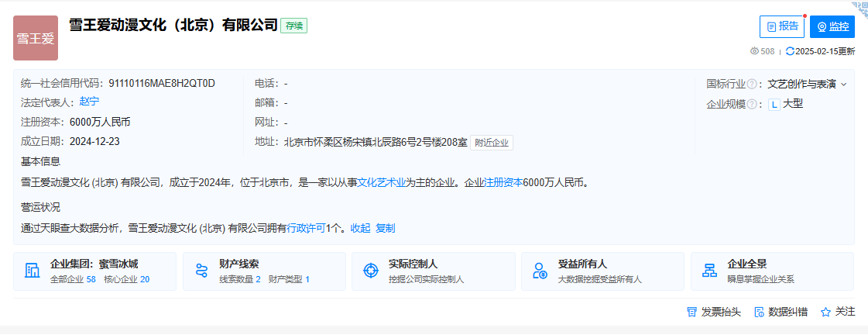Open the 文化艺术业 link
This screenshot has width=868, height=335.
[x=382, y=182]
